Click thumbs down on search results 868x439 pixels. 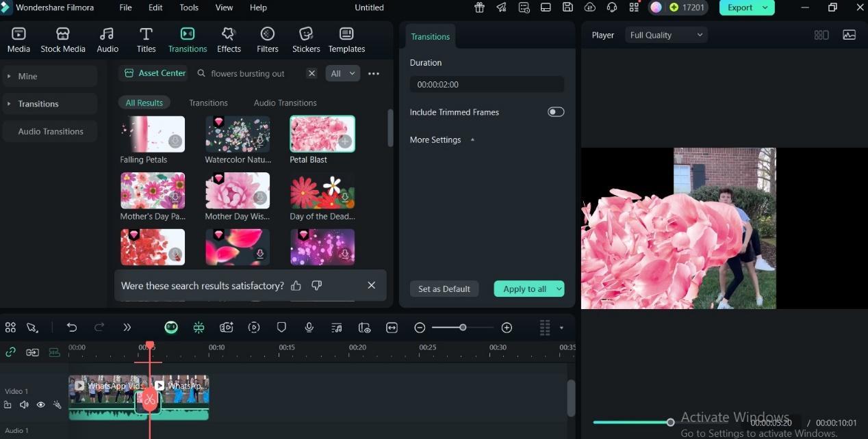316,285
